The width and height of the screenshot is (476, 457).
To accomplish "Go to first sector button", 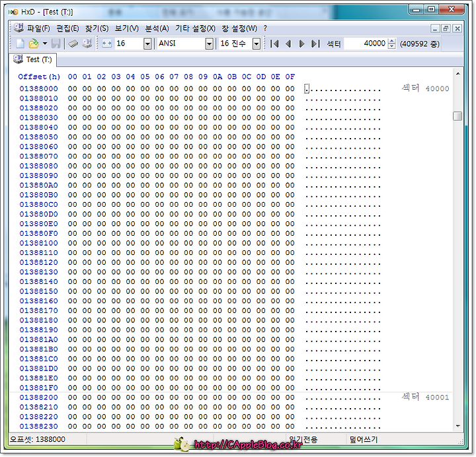I will [275, 44].
